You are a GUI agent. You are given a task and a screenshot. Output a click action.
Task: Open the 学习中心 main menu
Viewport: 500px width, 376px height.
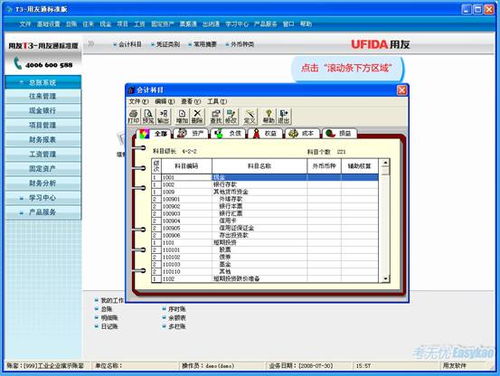(237, 24)
